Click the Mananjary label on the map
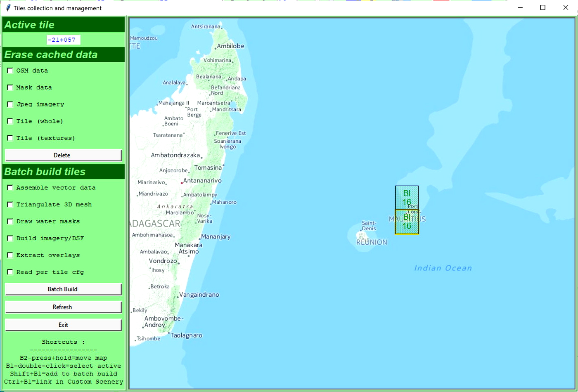Image resolution: width=578 pixels, height=392 pixels. click(216, 237)
